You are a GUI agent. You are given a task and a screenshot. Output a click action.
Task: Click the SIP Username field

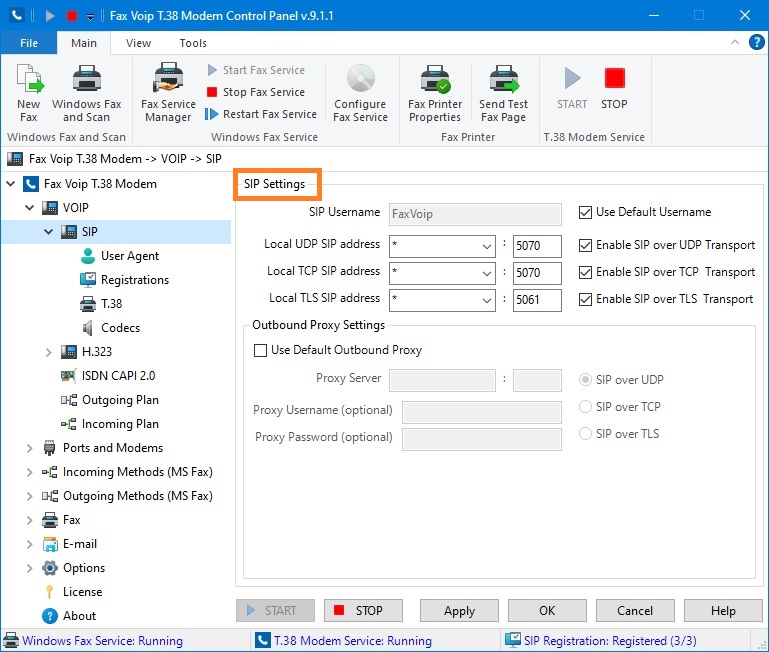[475, 214]
